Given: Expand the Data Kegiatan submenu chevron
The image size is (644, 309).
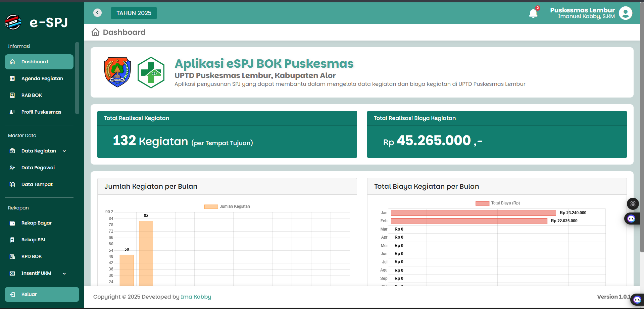Looking at the screenshot, I should (x=64, y=151).
